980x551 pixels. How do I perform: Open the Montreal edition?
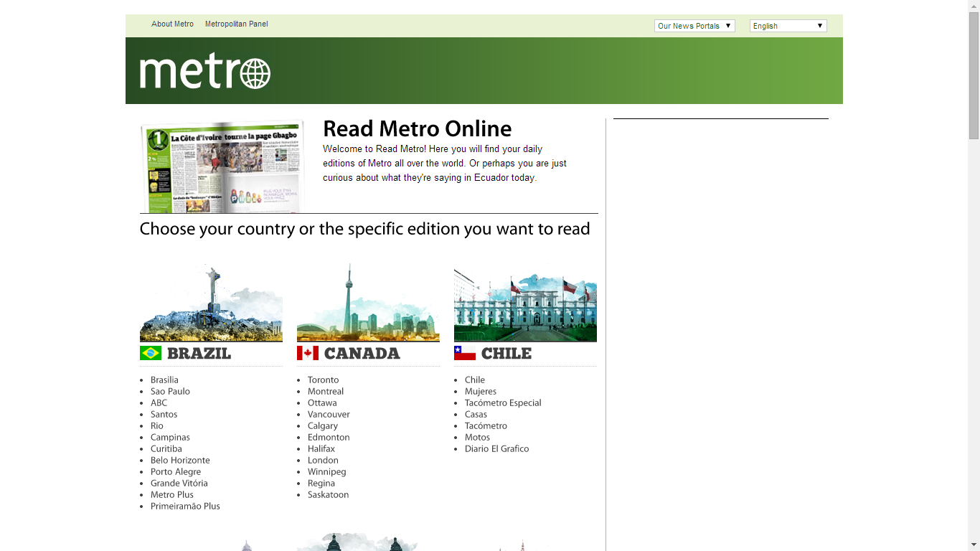(x=326, y=392)
